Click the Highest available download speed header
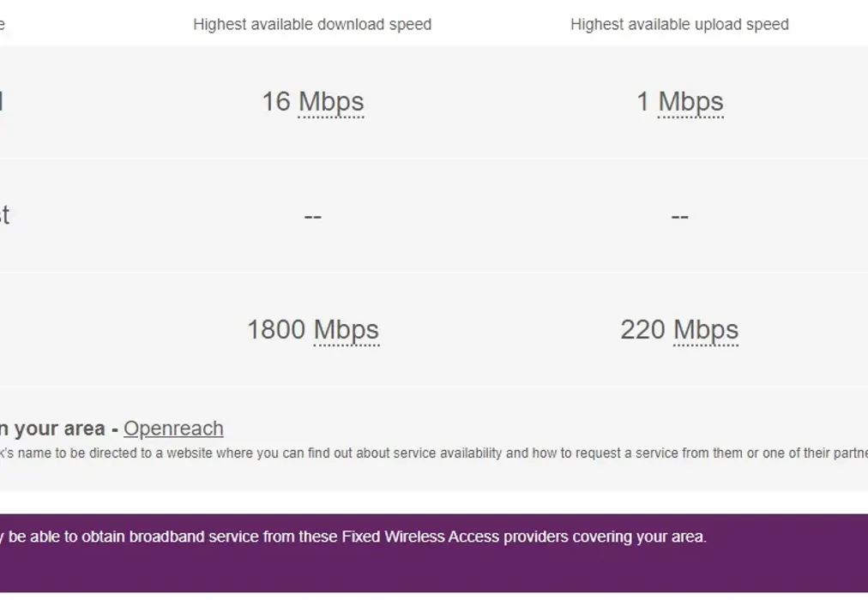The height and width of the screenshot is (600, 868). 313,24
